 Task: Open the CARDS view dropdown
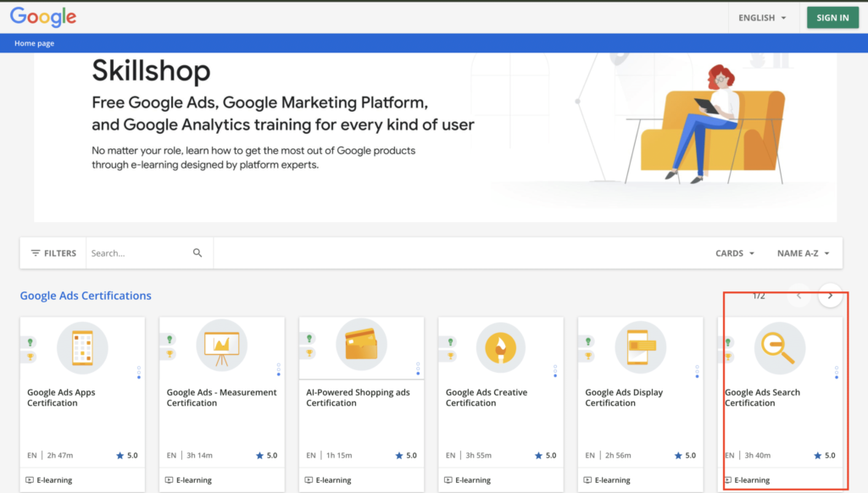pos(735,253)
